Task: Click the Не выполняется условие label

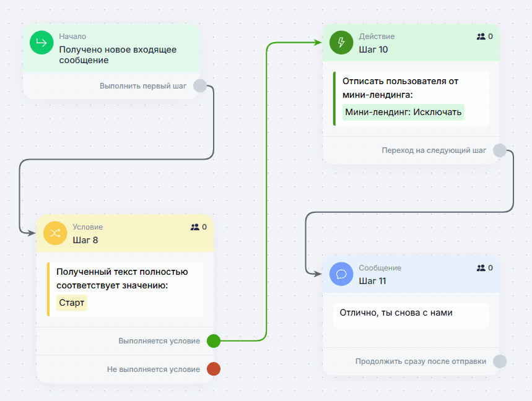Action: (x=154, y=369)
